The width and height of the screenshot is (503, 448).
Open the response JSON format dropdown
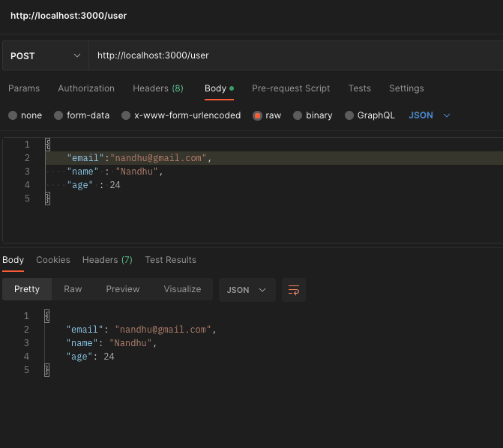[247, 290]
